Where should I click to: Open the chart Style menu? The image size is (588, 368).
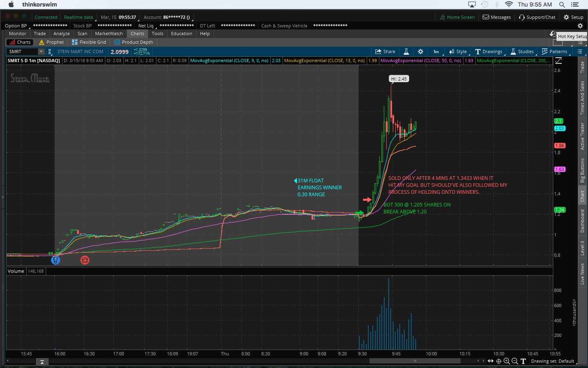pyautogui.click(x=458, y=52)
